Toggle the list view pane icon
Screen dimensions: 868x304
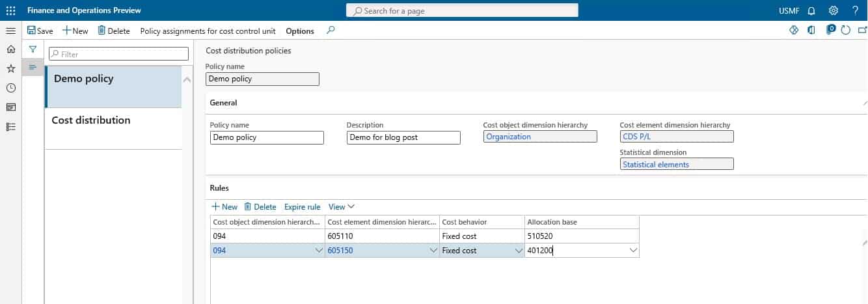[x=33, y=68]
